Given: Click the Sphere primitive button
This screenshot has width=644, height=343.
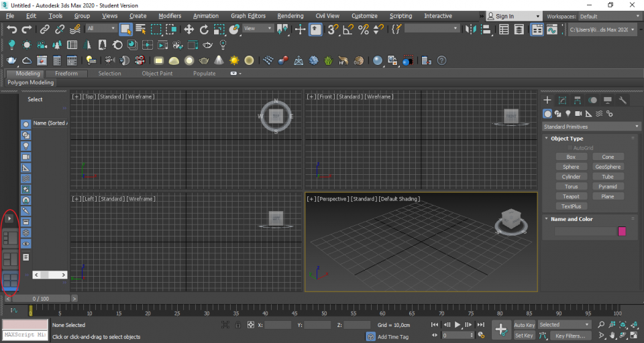Looking at the screenshot, I should [571, 167].
